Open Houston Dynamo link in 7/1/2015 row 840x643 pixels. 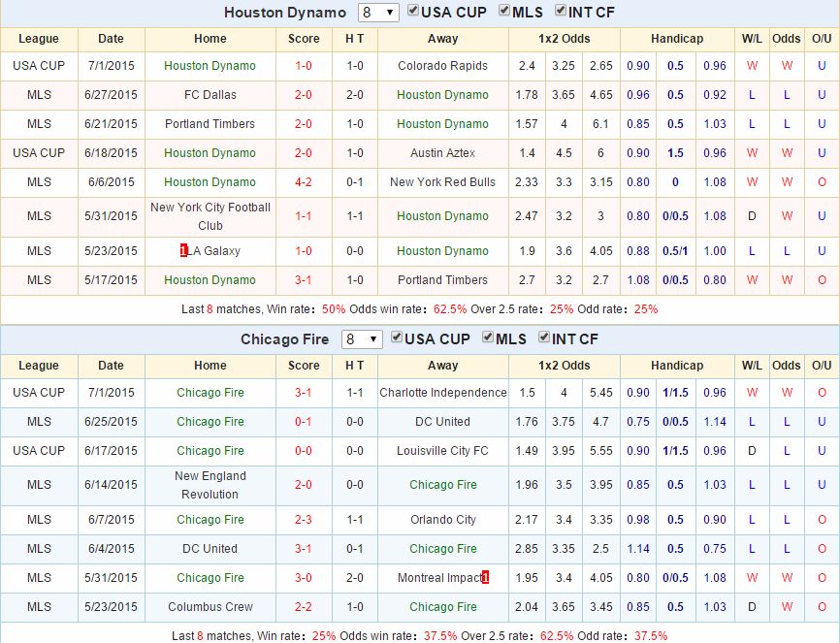tap(210, 66)
